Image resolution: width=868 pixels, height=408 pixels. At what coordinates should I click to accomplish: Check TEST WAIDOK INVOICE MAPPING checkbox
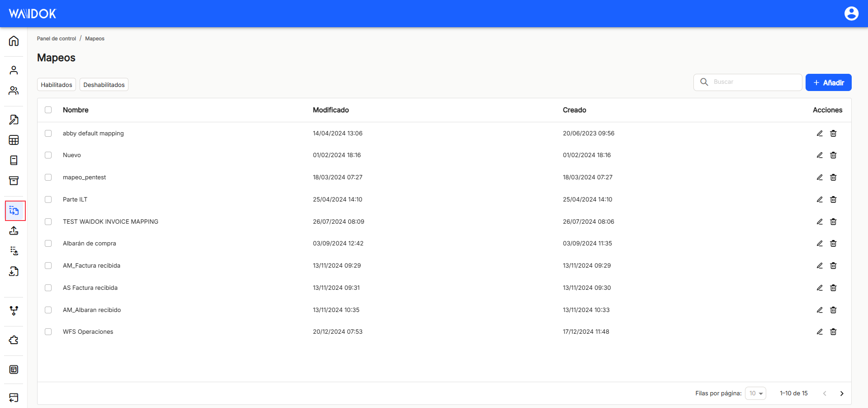click(x=48, y=221)
